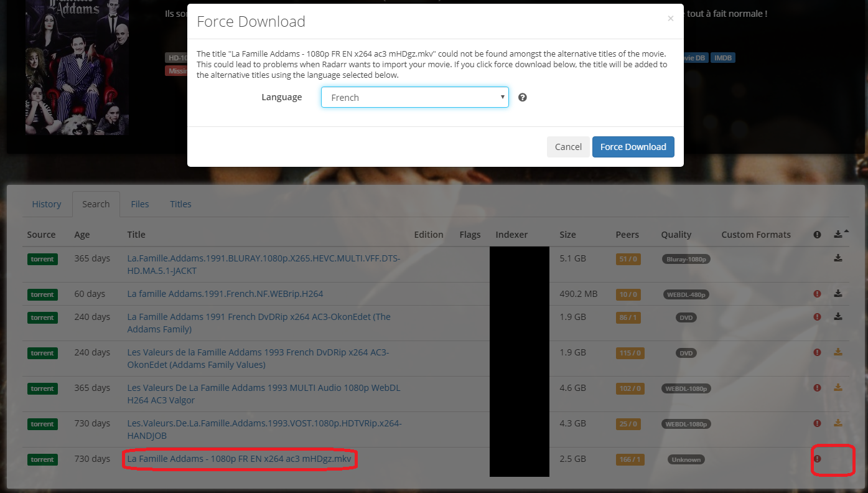Click warning icon on Les Valeurs 1993 DvDRip row
868x493 pixels.
pos(818,352)
